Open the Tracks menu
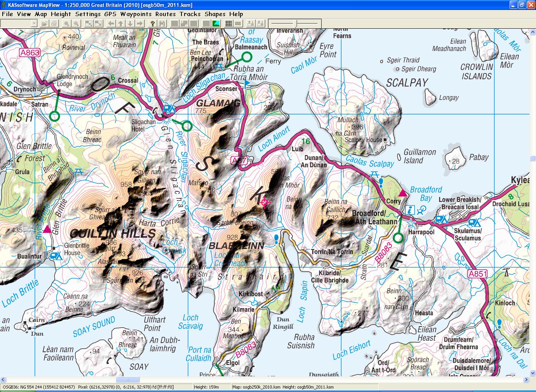The height and width of the screenshot is (392, 536). 190,14
